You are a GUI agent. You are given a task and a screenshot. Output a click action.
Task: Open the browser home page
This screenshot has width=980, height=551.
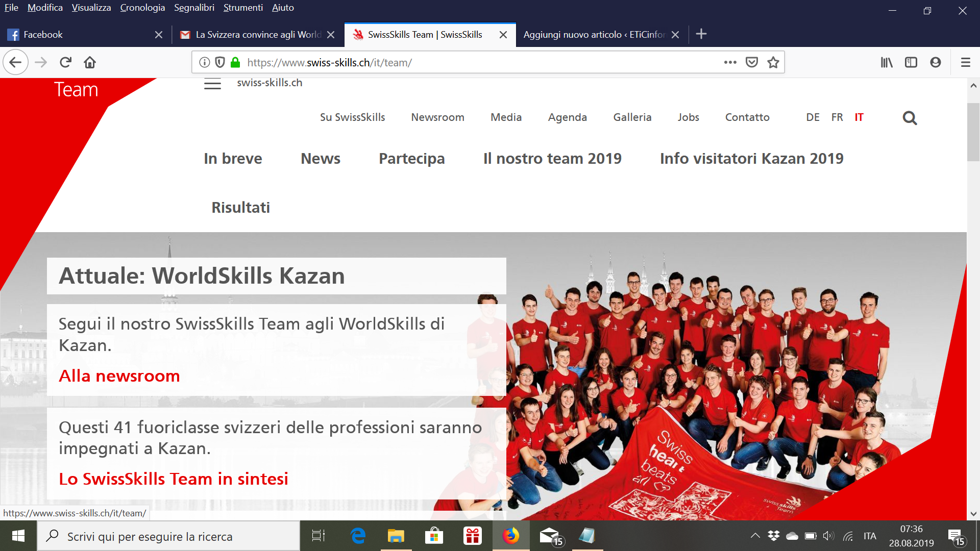coord(90,62)
